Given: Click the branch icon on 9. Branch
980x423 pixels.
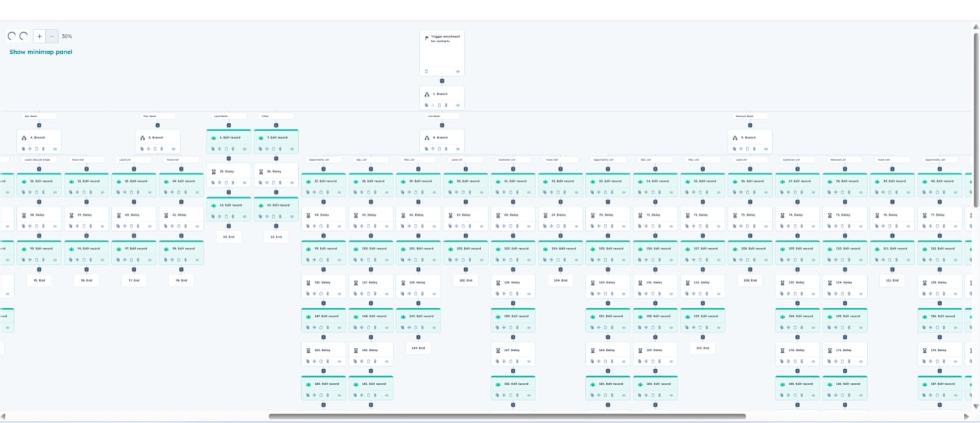Looking at the screenshot, I should (x=734, y=137).
